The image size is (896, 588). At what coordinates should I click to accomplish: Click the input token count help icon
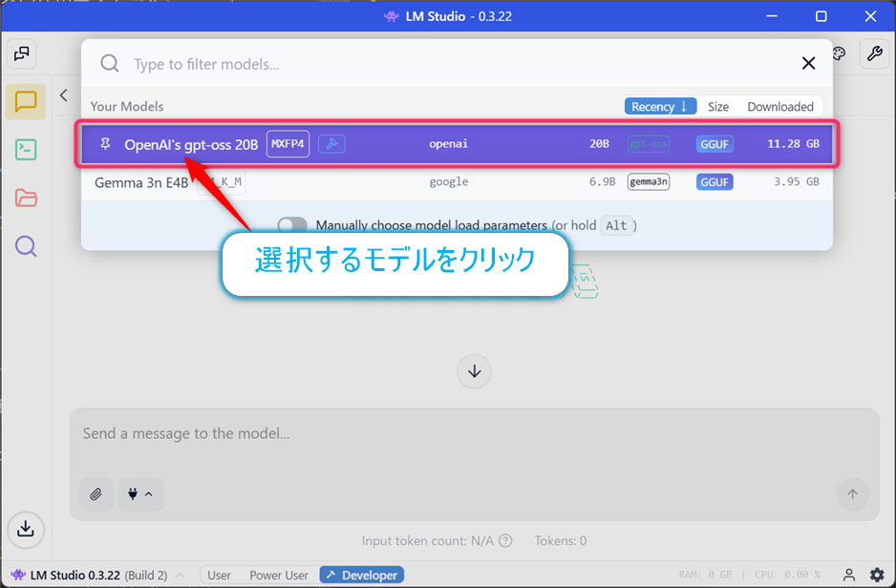click(x=505, y=540)
